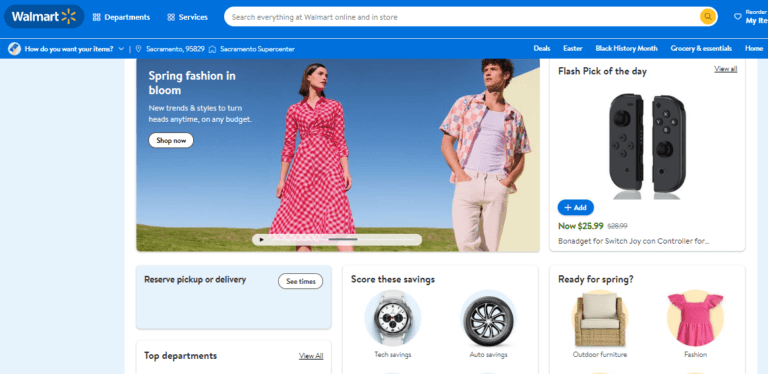Shop now for Spring fashion
This screenshot has width=768, height=374.
171,140
